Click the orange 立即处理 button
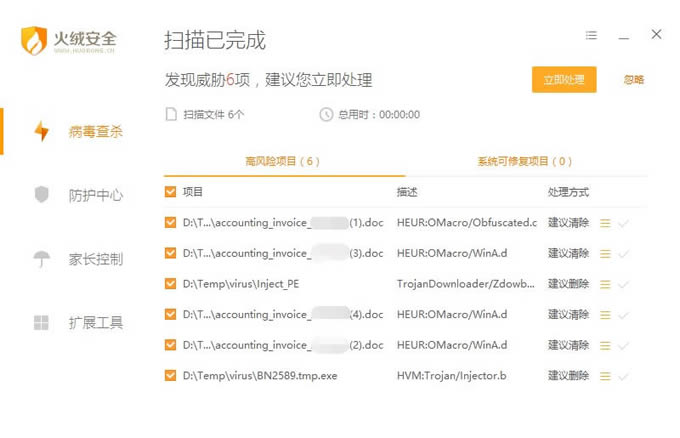Viewport: 680px width, 438px height. click(x=564, y=80)
